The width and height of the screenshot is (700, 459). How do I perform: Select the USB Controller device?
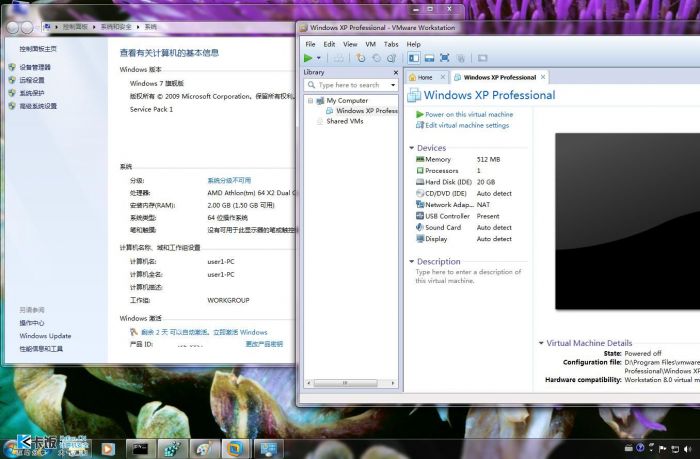tap(458, 216)
